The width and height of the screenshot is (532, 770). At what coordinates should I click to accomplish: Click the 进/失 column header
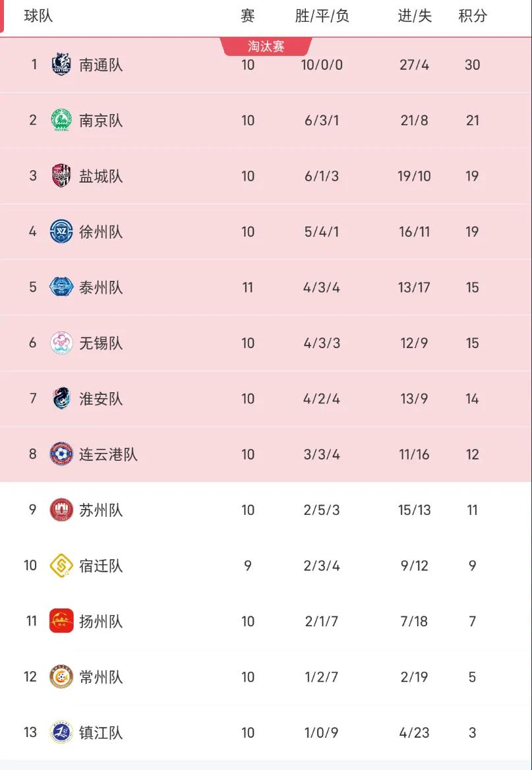pos(415,16)
